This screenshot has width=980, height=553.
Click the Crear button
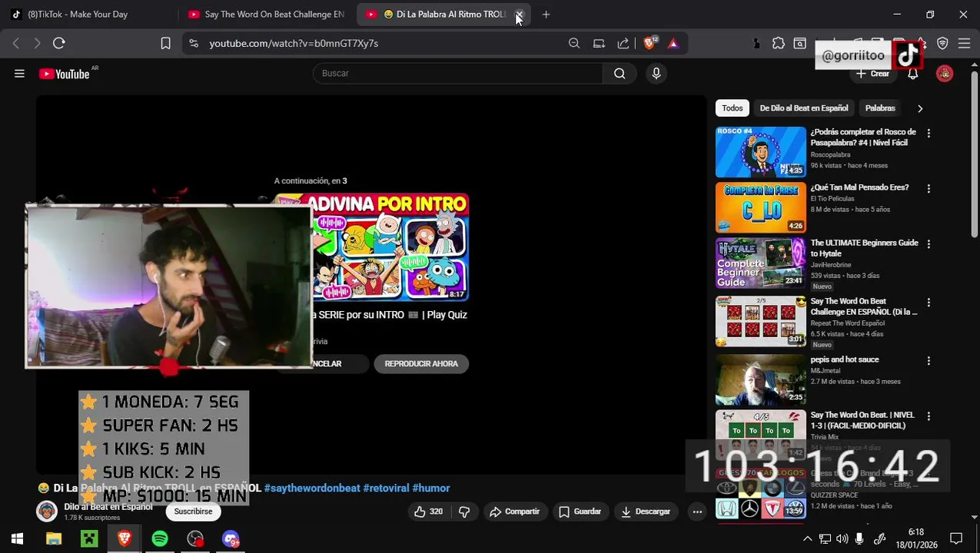point(872,74)
